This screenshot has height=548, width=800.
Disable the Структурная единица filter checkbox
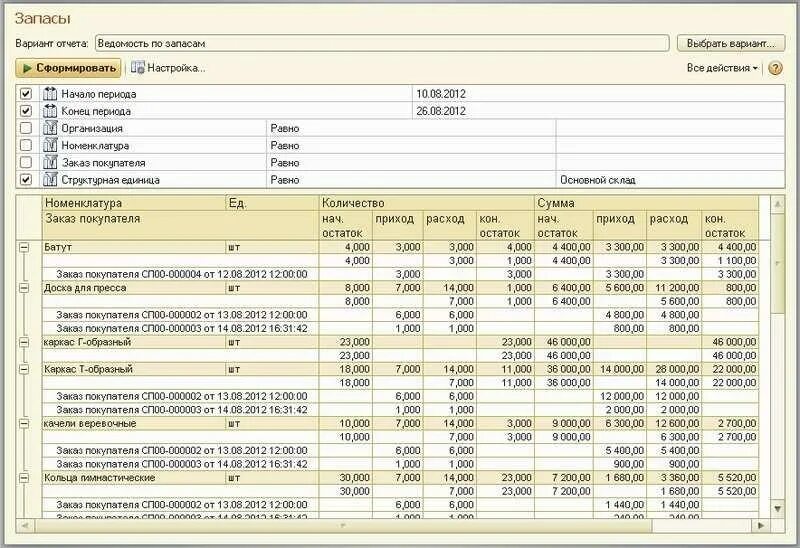tap(26, 180)
